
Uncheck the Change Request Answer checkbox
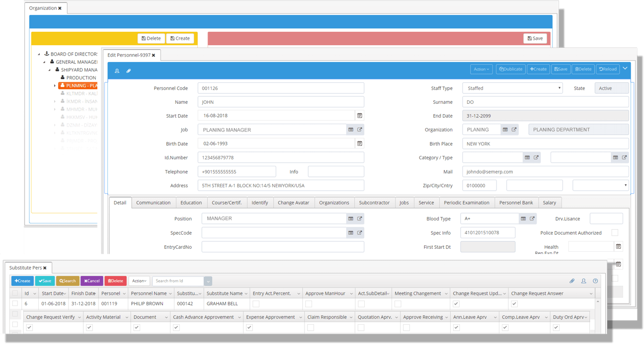coord(514,304)
